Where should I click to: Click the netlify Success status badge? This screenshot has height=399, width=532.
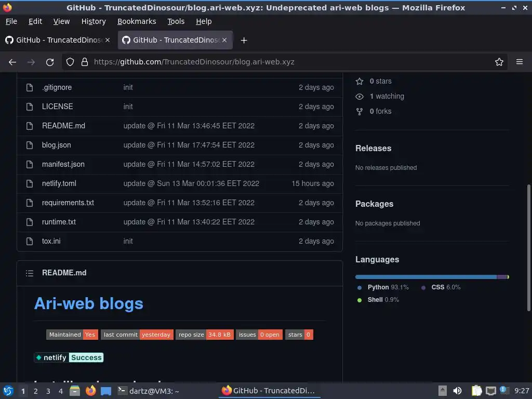pyautogui.click(x=69, y=357)
